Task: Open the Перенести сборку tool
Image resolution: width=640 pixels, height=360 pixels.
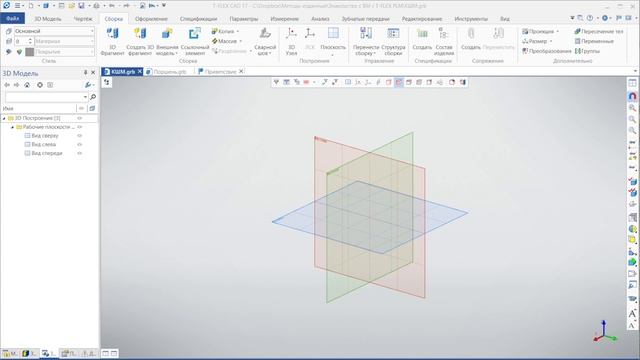Action: pyautogui.click(x=366, y=41)
